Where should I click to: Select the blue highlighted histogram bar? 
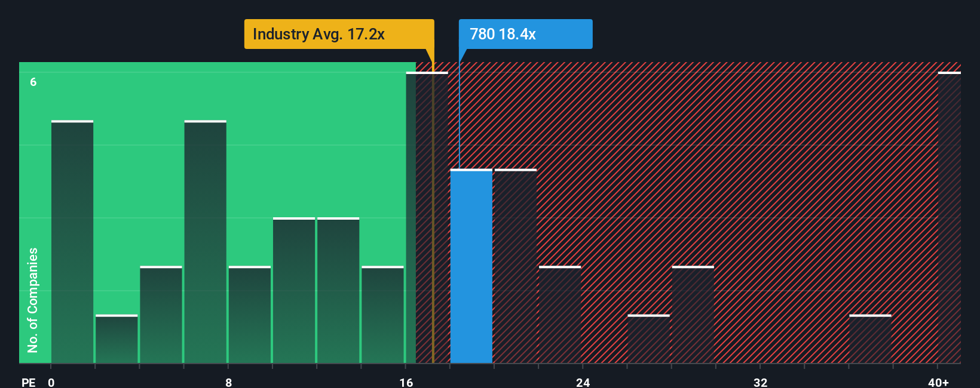(471, 266)
